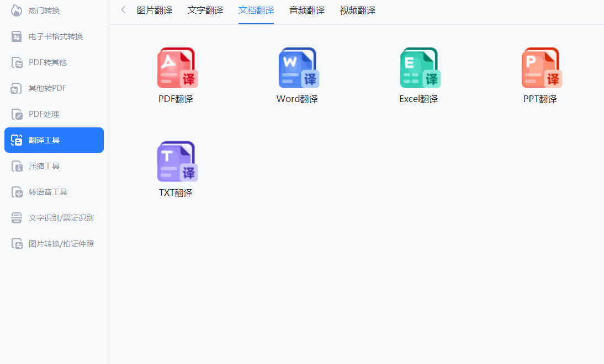
Task: Open the Word翻译 tool icon
Action: [299, 68]
